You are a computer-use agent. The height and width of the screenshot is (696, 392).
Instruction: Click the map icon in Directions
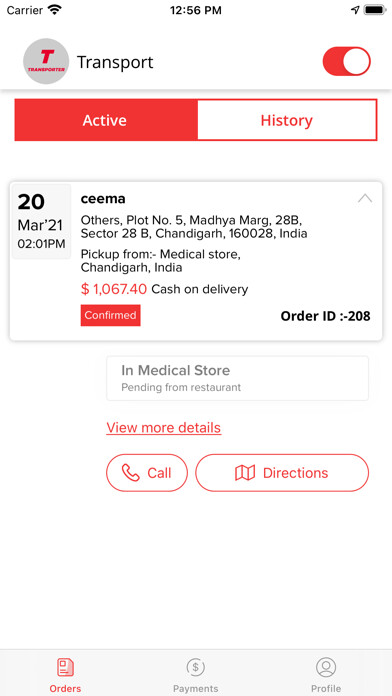click(x=245, y=473)
